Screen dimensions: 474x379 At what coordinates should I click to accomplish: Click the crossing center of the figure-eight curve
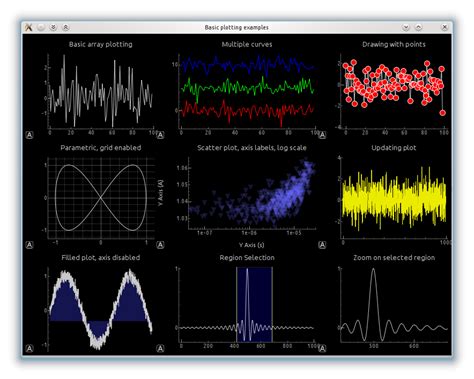point(101,198)
